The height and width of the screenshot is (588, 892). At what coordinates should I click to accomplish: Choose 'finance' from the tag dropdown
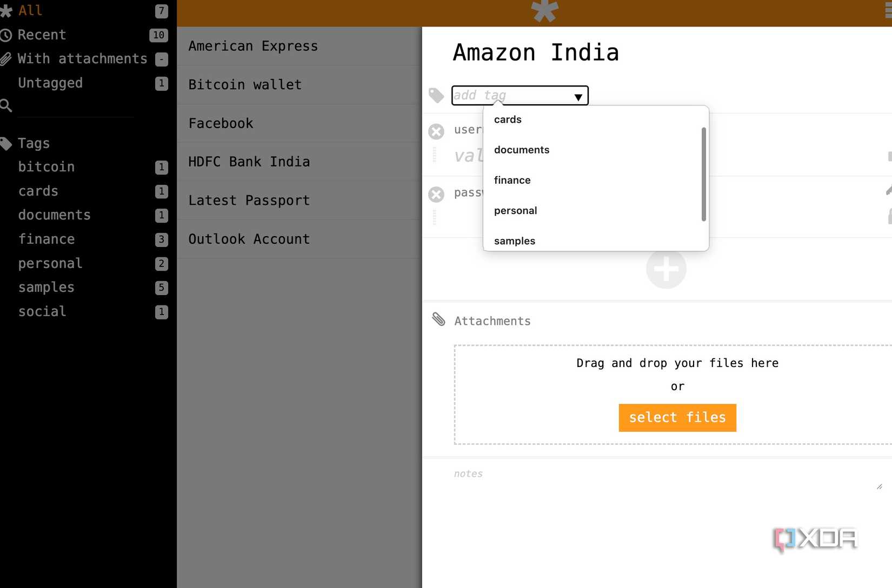tap(512, 180)
